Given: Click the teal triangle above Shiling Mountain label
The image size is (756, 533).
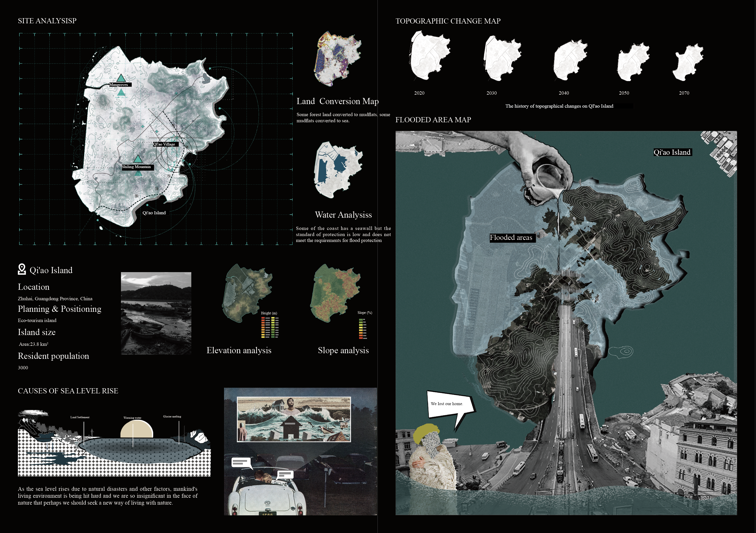Looking at the screenshot, I should coord(138,159).
